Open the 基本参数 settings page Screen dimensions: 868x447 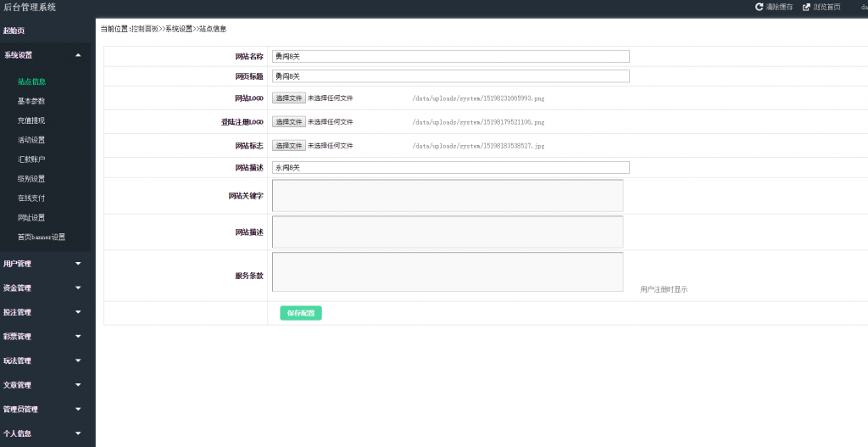point(31,101)
